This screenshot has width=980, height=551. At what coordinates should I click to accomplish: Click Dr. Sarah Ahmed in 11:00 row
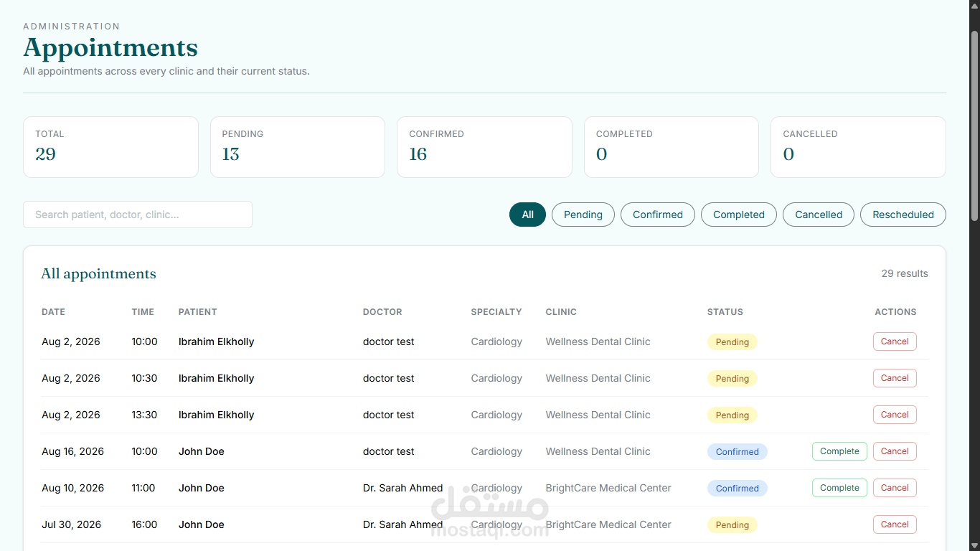click(402, 488)
